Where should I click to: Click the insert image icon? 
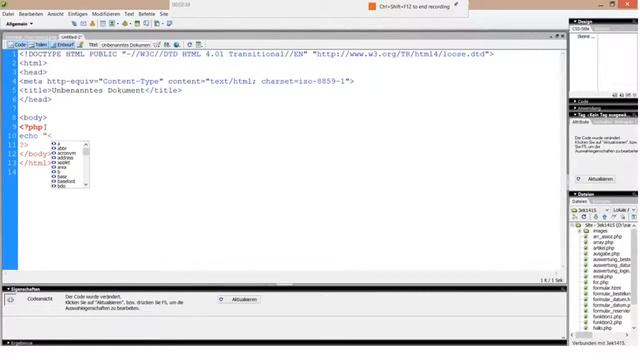tap(112, 24)
